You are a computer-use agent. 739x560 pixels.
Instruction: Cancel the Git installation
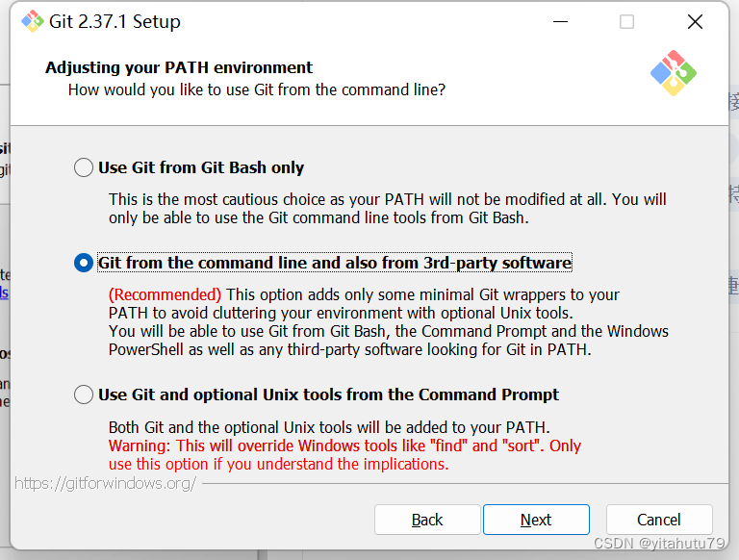pos(659,520)
